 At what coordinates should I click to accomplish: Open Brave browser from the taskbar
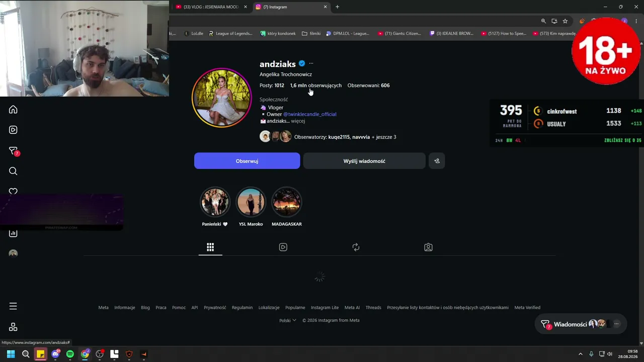coord(129,354)
